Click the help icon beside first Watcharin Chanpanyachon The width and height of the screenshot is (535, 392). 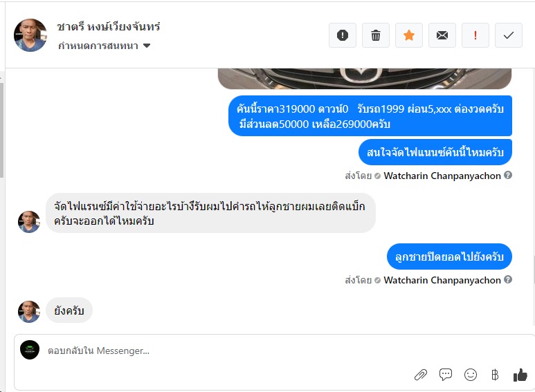point(508,176)
